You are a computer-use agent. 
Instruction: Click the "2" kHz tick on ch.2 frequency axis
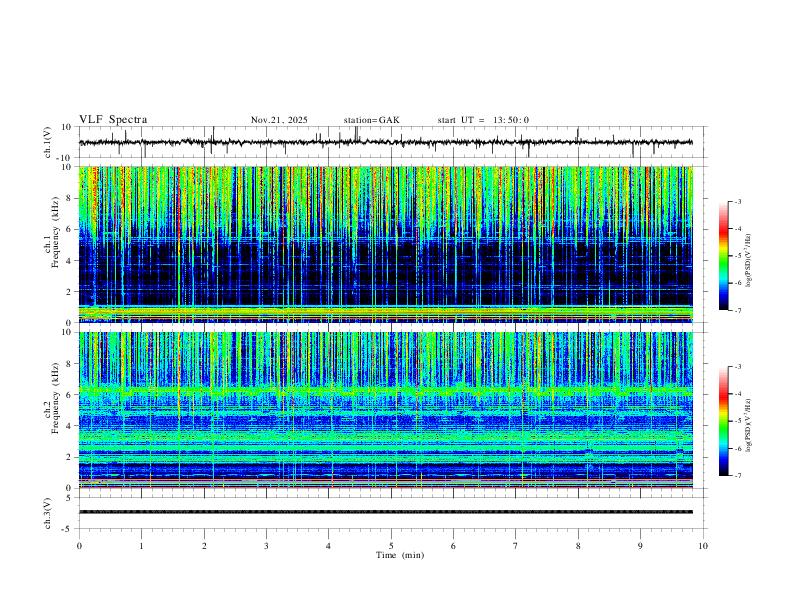[x=69, y=457]
